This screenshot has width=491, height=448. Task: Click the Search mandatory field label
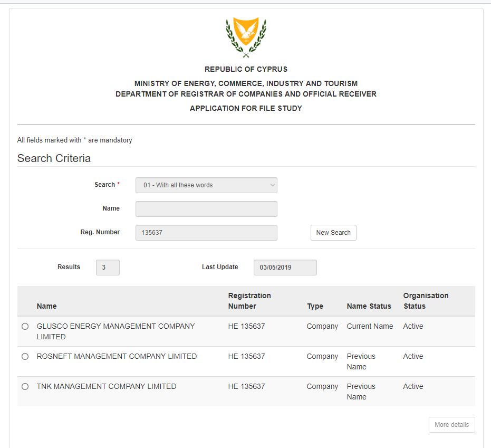pyautogui.click(x=107, y=185)
